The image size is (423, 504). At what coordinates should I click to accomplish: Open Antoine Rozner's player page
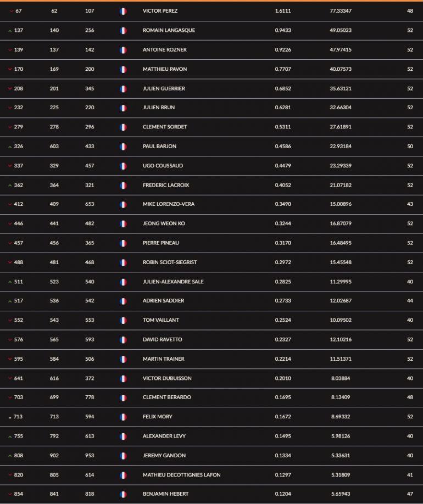164,50
